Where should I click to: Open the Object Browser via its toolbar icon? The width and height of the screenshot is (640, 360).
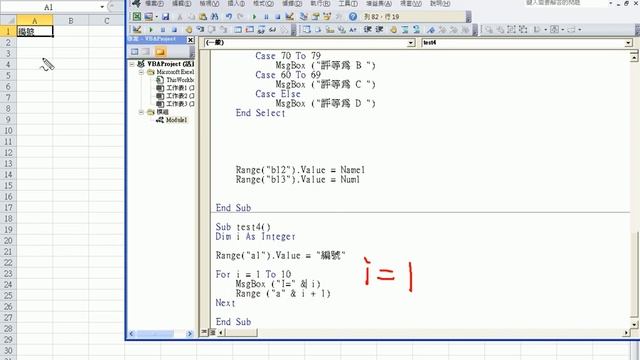point(327,16)
